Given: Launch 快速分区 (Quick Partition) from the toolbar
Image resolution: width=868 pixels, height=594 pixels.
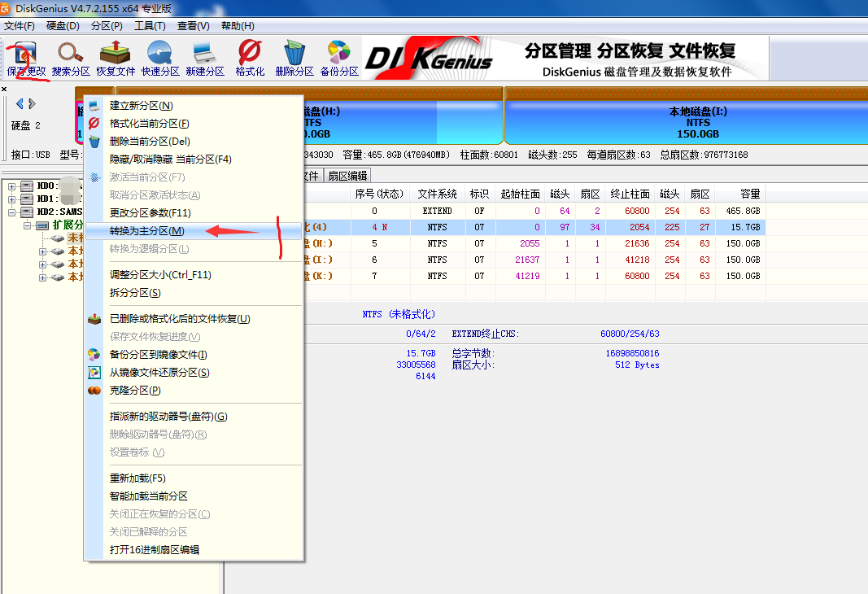Looking at the screenshot, I should pos(160,58).
